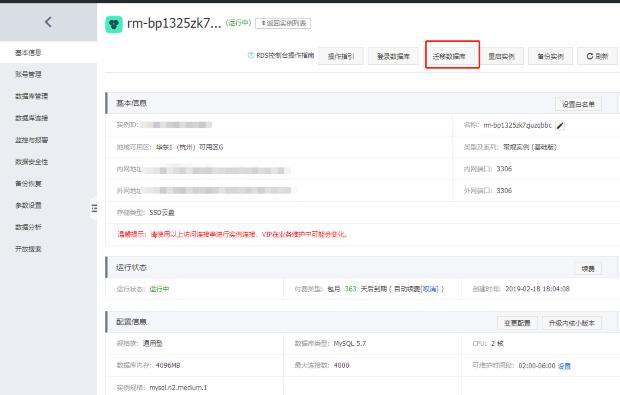620x395 pixels.
Task: Click the 备份实例 button
Action: (x=550, y=56)
